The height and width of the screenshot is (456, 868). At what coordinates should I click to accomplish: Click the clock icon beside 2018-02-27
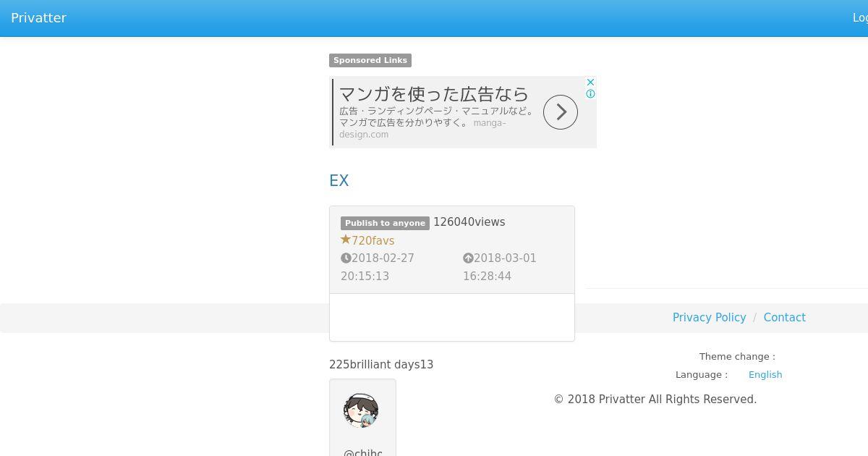click(x=346, y=258)
